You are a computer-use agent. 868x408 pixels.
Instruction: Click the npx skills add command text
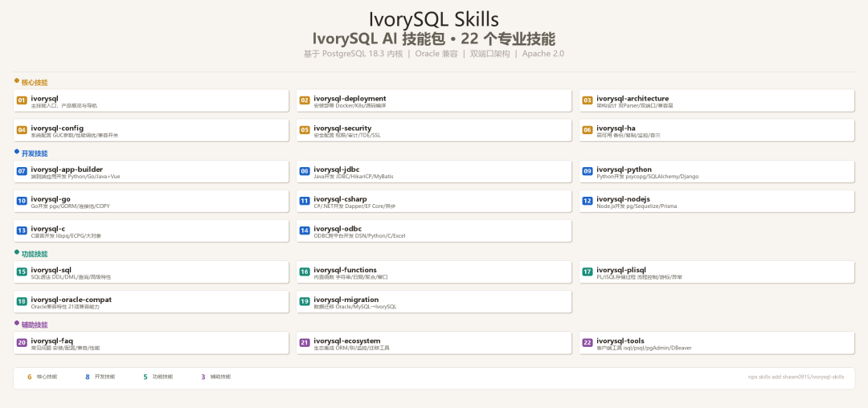(796, 377)
